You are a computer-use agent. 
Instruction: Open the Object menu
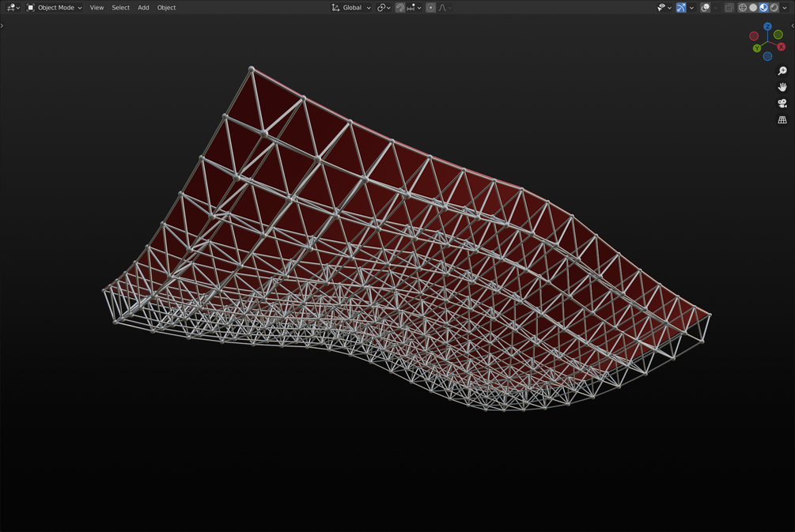(x=166, y=8)
